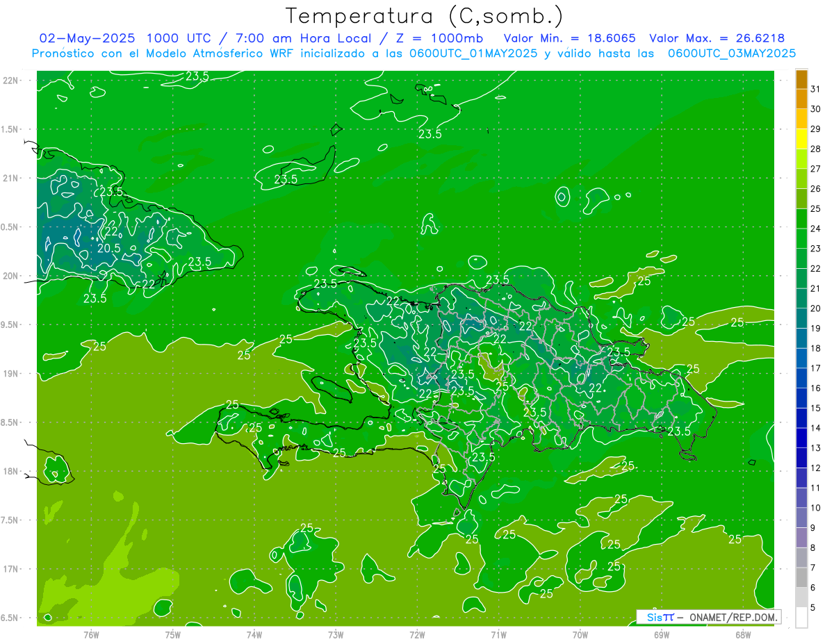
Task: Click the "5" label on the color scale
Action: (x=813, y=608)
